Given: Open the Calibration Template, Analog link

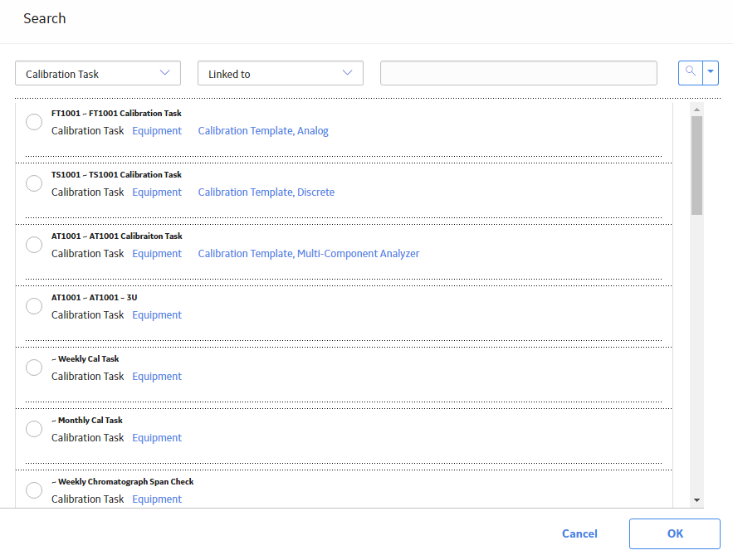Looking at the screenshot, I should [263, 131].
